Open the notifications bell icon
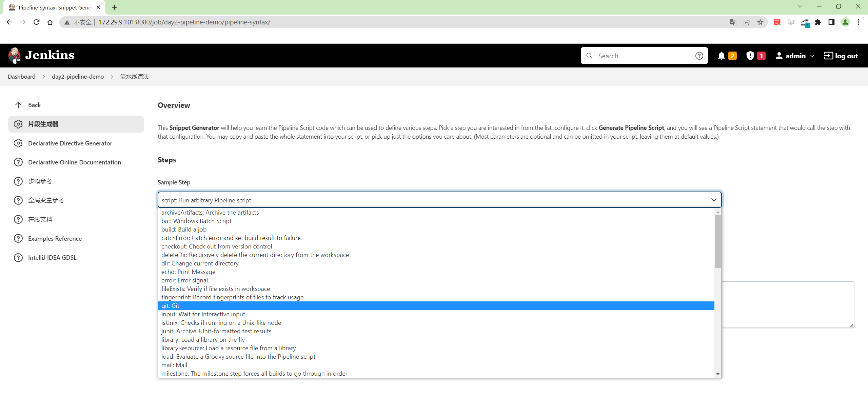The width and height of the screenshot is (868, 397). pyautogui.click(x=721, y=56)
